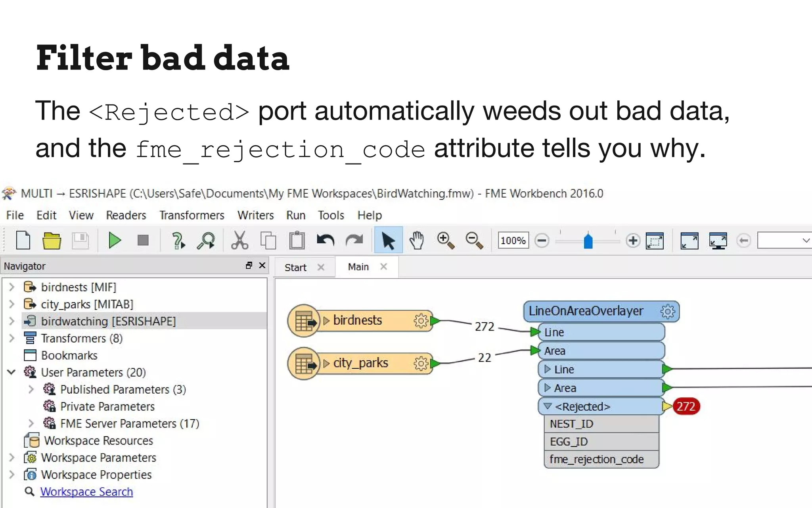This screenshot has width=812, height=508.
Task: Expand birdnests [MIF] in Navigator
Action: pos(12,287)
